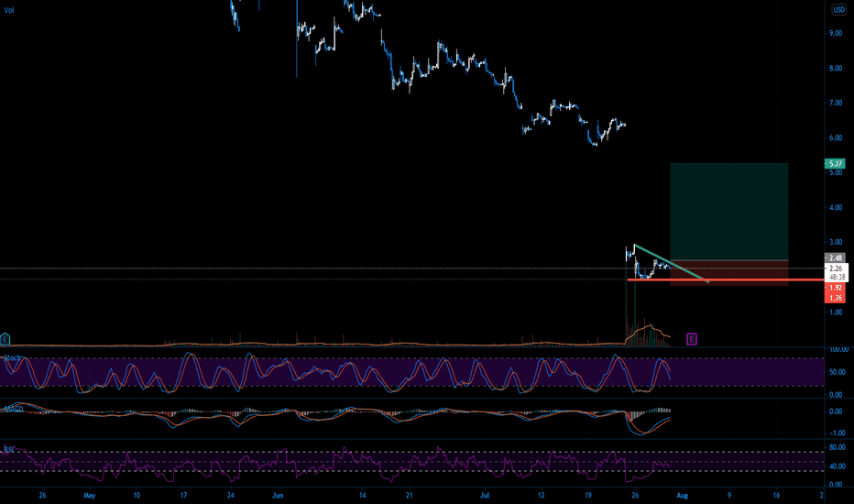Click the Jul date axis label

pyautogui.click(x=485, y=495)
